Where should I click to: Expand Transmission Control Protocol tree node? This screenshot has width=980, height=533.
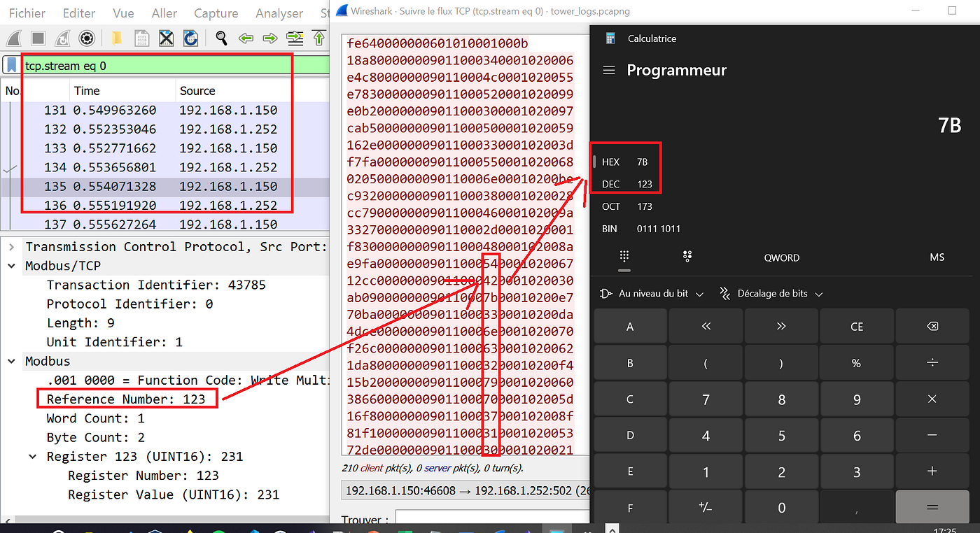point(12,247)
